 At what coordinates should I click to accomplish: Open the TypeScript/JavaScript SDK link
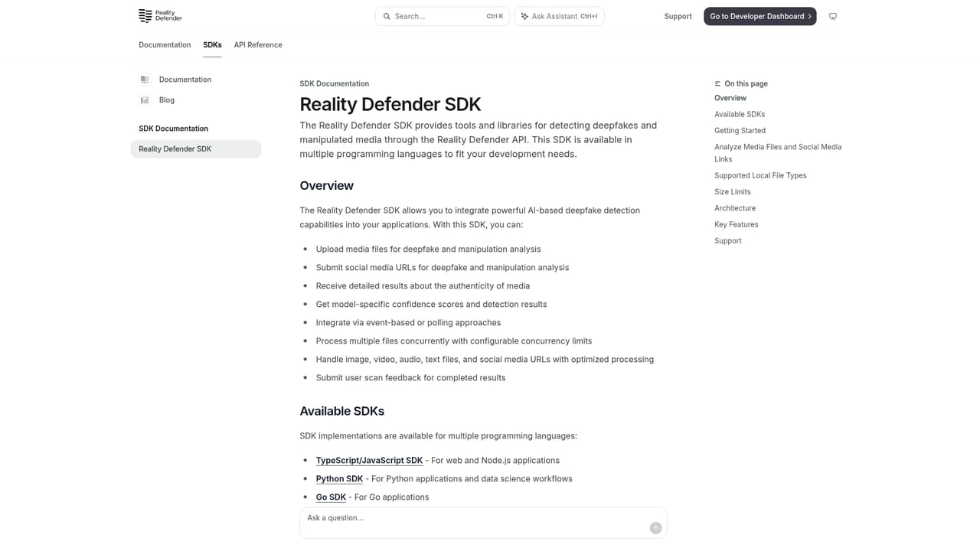[369, 461]
